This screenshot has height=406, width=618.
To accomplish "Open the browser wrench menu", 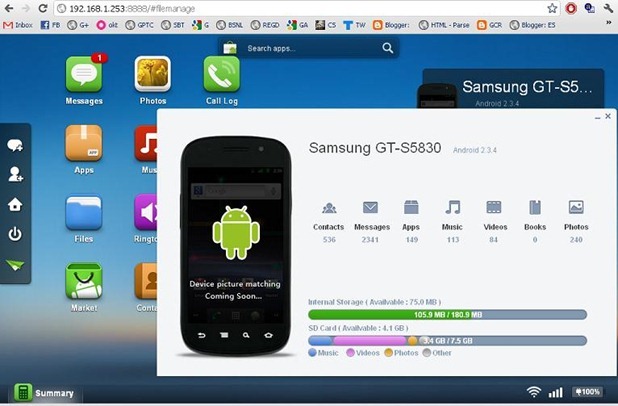I will tap(608, 8).
